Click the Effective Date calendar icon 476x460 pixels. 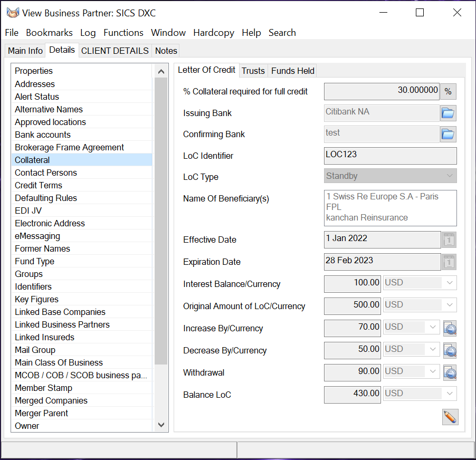pos(449,240)
